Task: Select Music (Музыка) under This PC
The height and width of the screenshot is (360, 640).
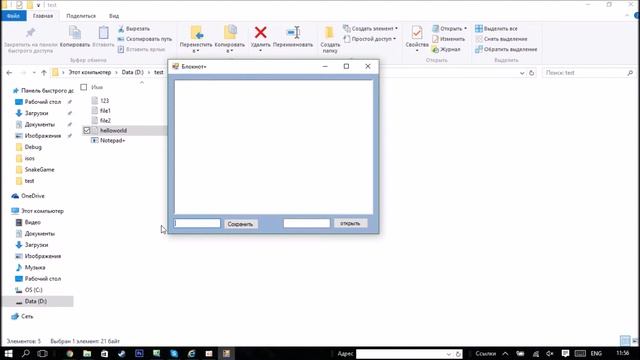Action: (35, 267)
